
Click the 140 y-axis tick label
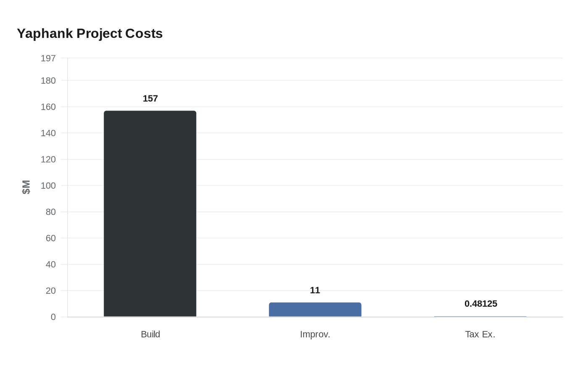(x=48, y=133)
